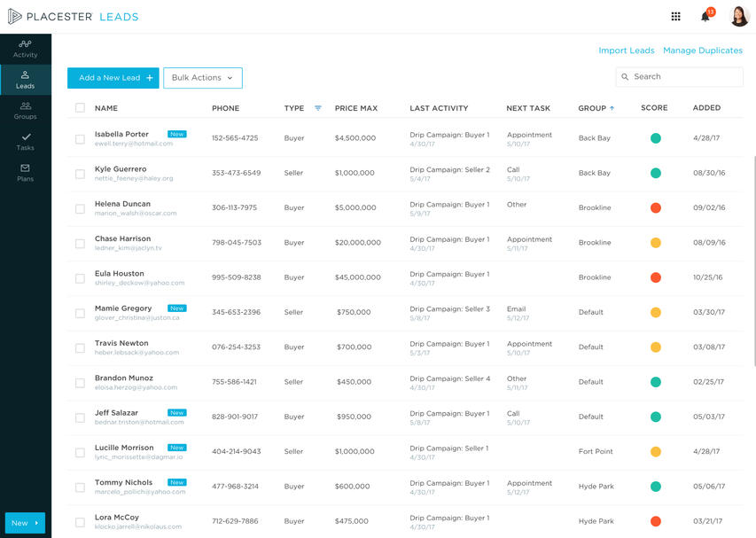Select Helena Duncan's row checkbox

(x=80, y=208)
